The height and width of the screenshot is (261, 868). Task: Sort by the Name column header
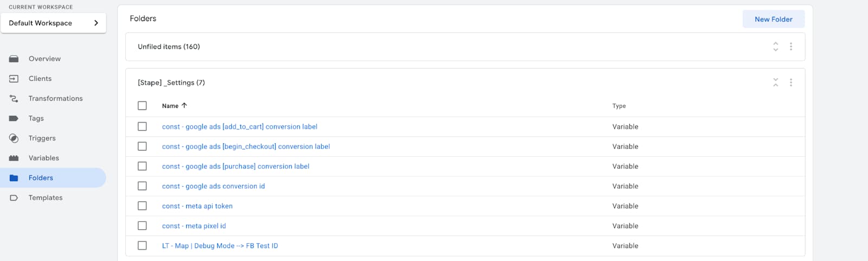click(170, 106)
